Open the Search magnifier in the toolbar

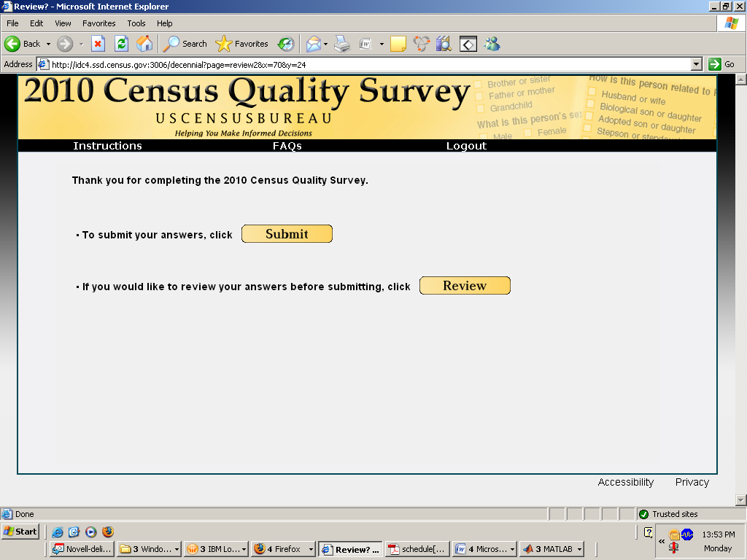pyautogui.click(x=185, y=44)
